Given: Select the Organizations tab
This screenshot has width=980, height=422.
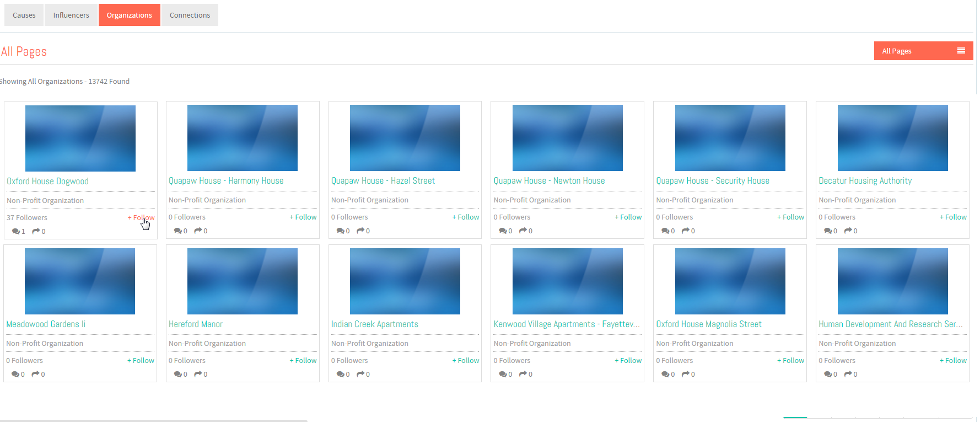Looking at the screenshot, I should coord(130,15).
